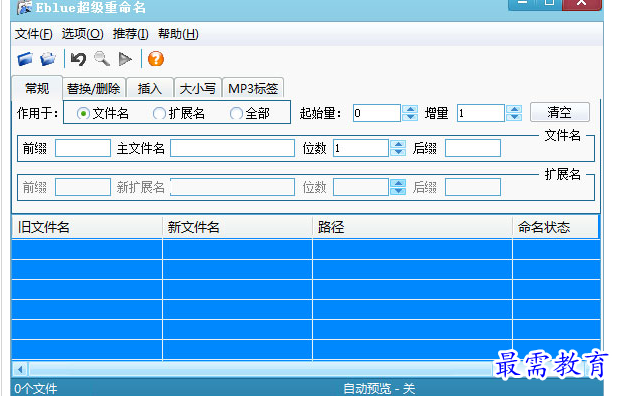Open the 推荐(I) menu
Screen dimensions: 617x396
pyautogui.click(x=130, y=34)
